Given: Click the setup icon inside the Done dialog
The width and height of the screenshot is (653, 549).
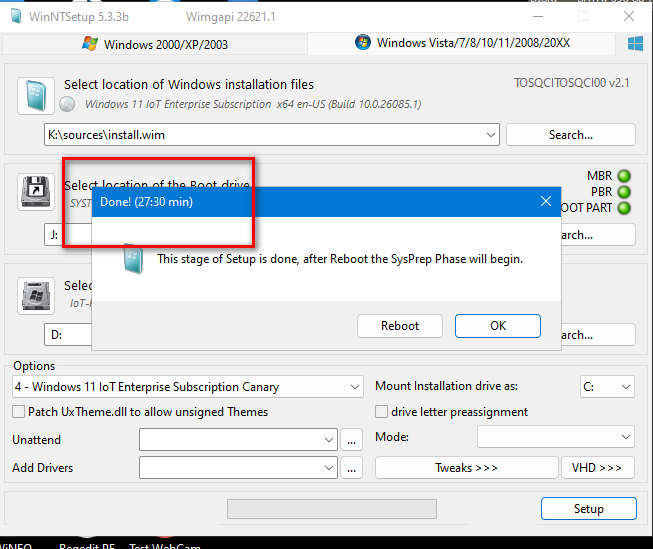Looking at the screenshot, I should (134, 259).
